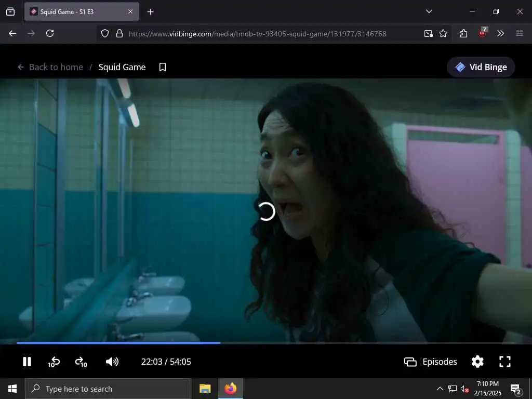This screenshot has width=532, height=399.
Task: Click Firefox icon in taskbar
Action: pos(230,389)
